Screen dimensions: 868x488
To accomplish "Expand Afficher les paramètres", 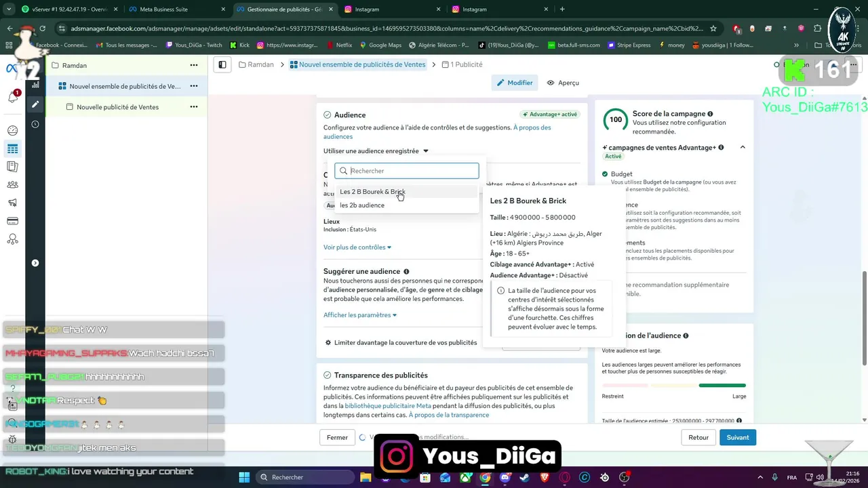I will pyautogui.click(x=360, y=315).
